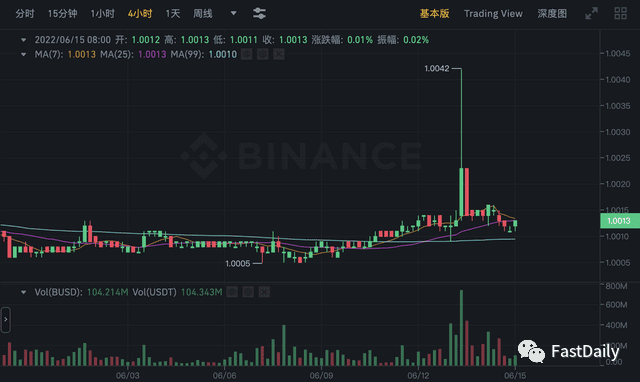The height and width of the screenshot is (382, 640).
Task: Select the 1天 daily interval
Action: coord(173,13)
